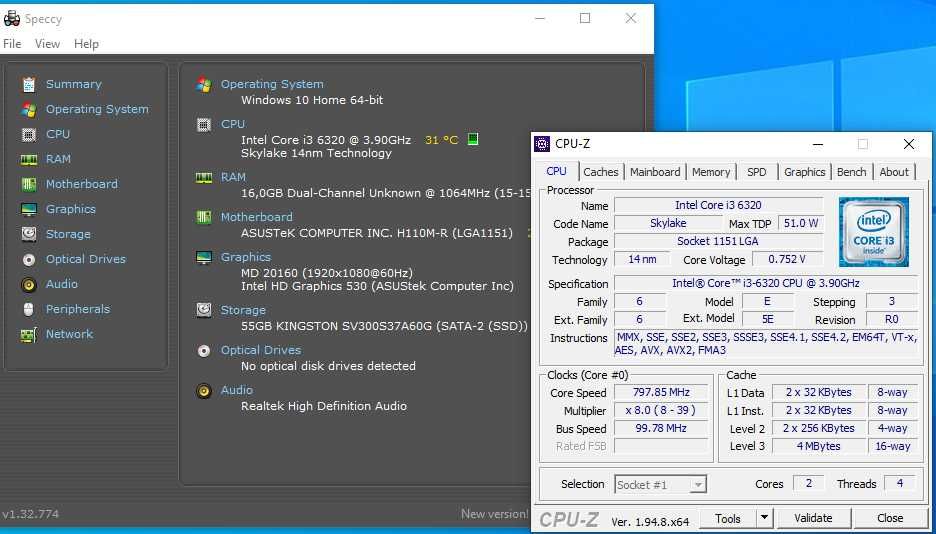Viewport: 936px width, 534px height.
Task: Click the Optical Drives disc icon in sidebar
Action: 29,260
